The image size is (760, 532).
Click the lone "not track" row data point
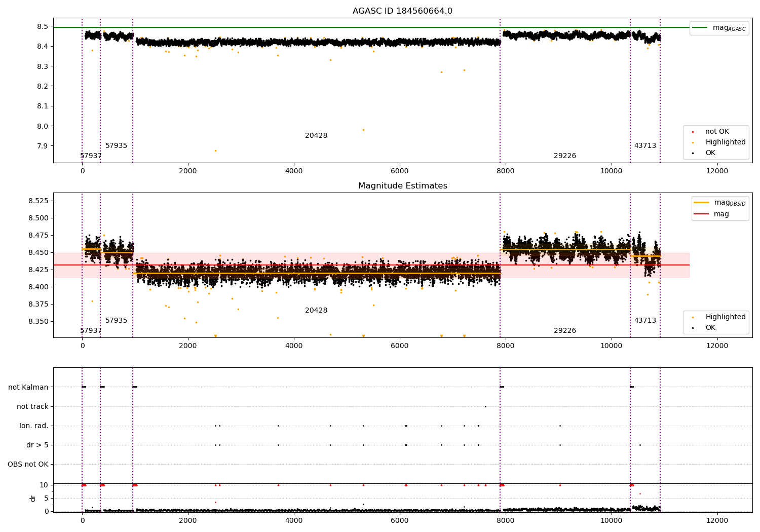[485, 406]
